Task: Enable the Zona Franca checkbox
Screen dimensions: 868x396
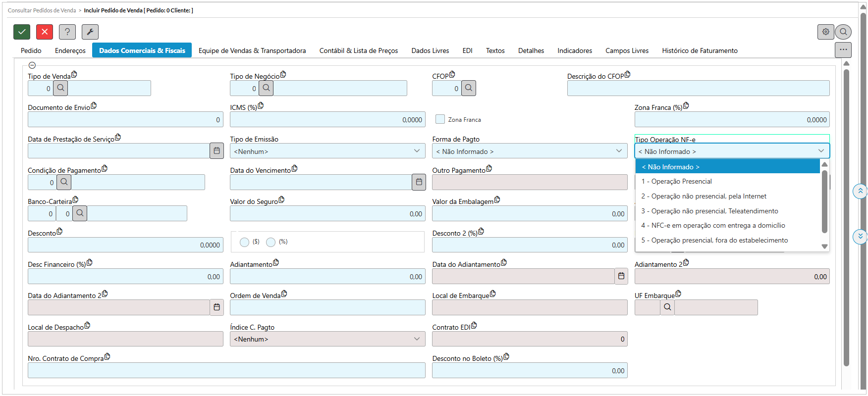Action: pos(440,119)
